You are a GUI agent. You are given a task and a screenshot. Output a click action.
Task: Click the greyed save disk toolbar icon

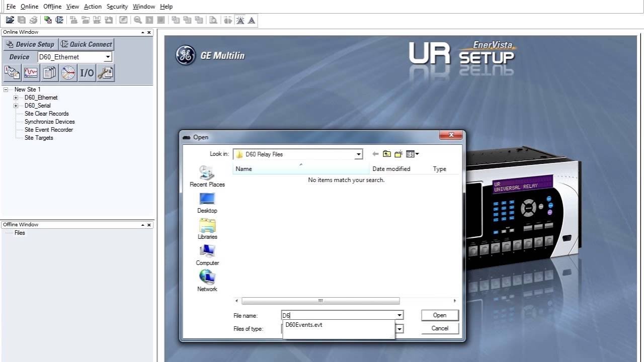(x=22, y=20)
